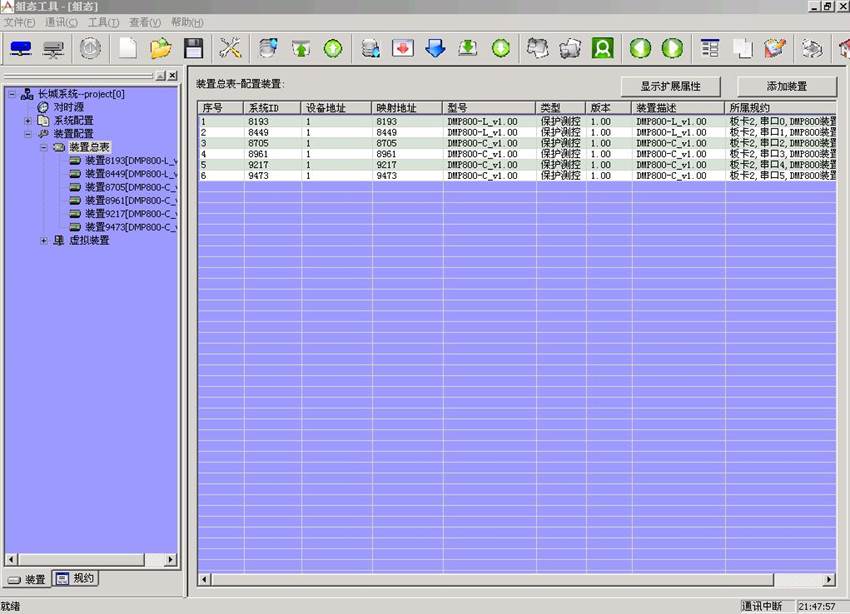Select 装置8961[DMP800-C tree item
This screenshot has height=614, width=850.
coord(131,201)
